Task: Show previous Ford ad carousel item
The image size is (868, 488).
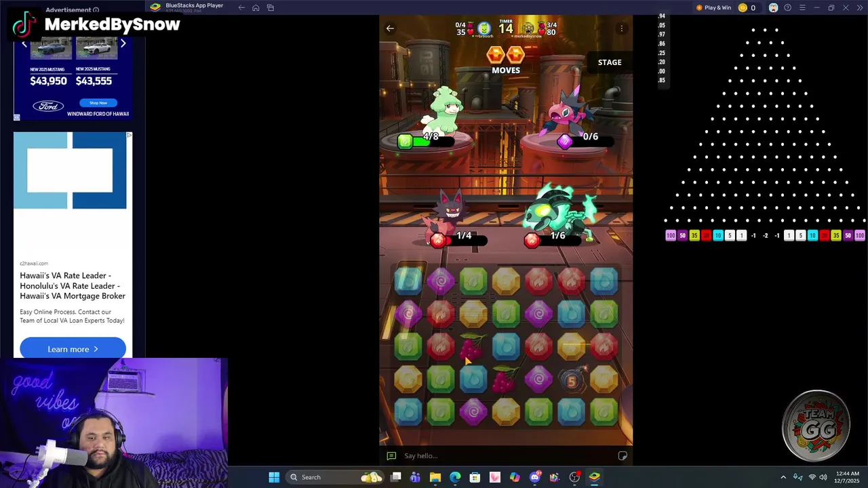Action: pyautogui.click(x=24, y=43)
